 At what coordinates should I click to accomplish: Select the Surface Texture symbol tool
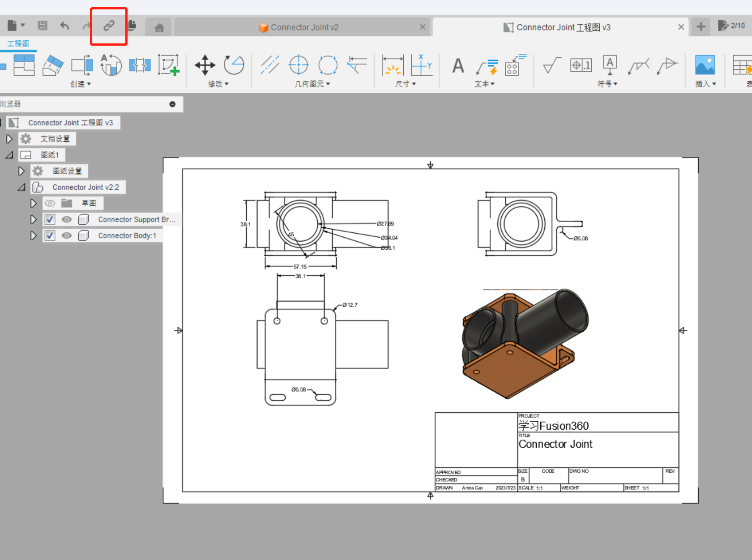[551, 65]
